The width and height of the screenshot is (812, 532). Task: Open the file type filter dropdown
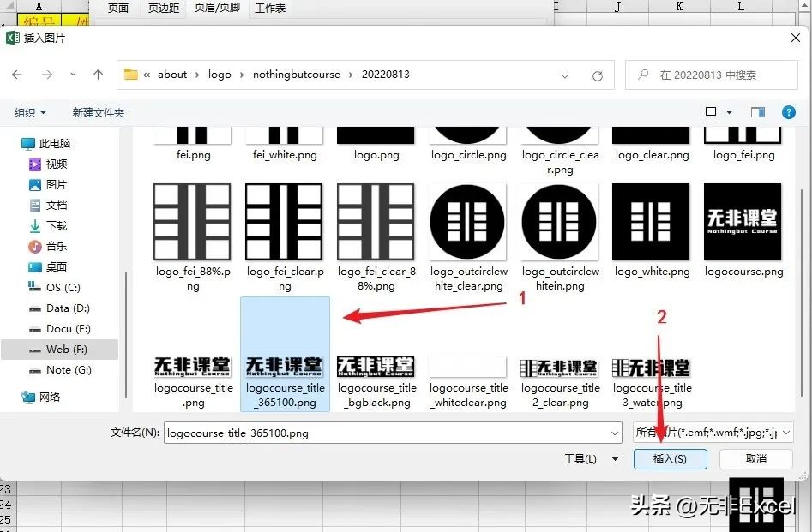coord(713,432)
